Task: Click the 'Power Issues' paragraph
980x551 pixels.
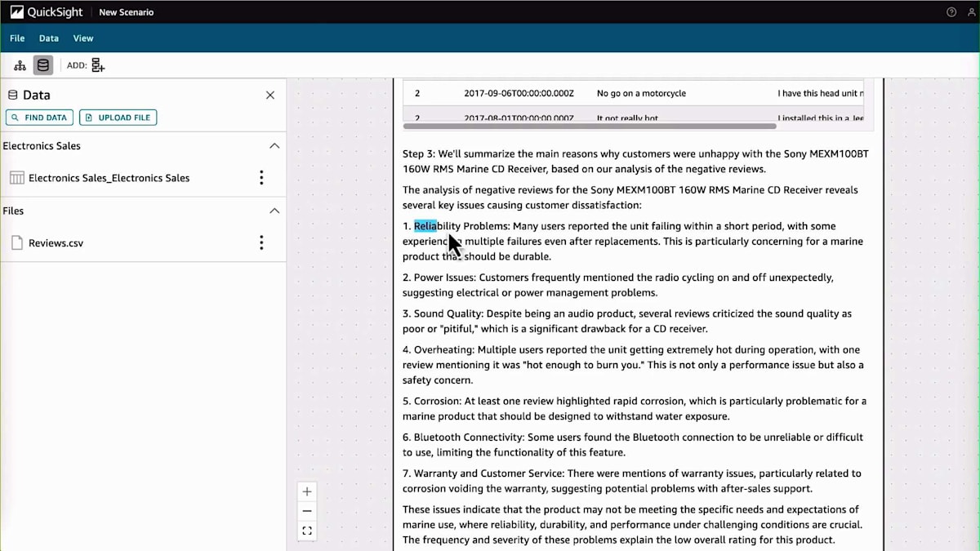Action: [618, 285]
